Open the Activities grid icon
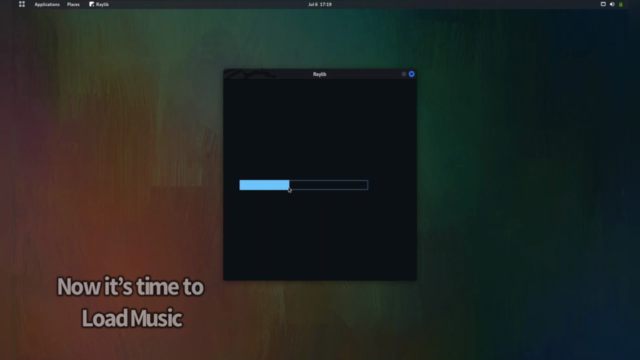The height and width of the screenshot is (360, 640). pos(22,4)
